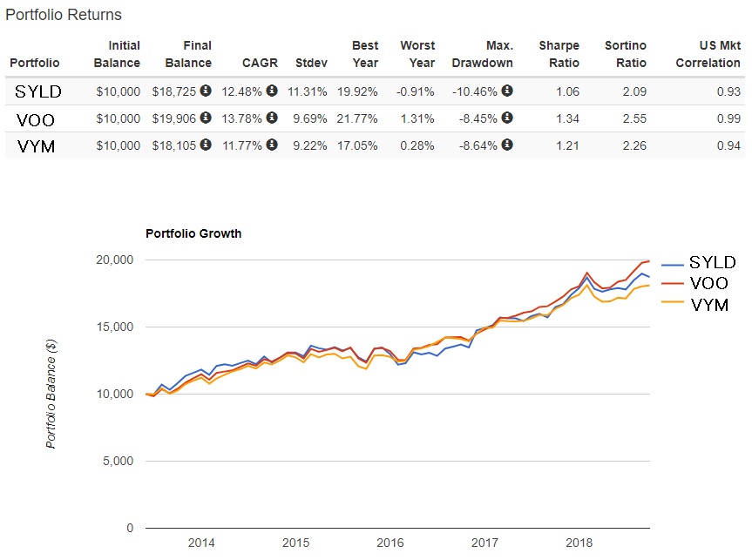Open info icon beside VYM drawdown -8.64%
Viewport: 752px width, 560px height.
[x=507, y=145]
